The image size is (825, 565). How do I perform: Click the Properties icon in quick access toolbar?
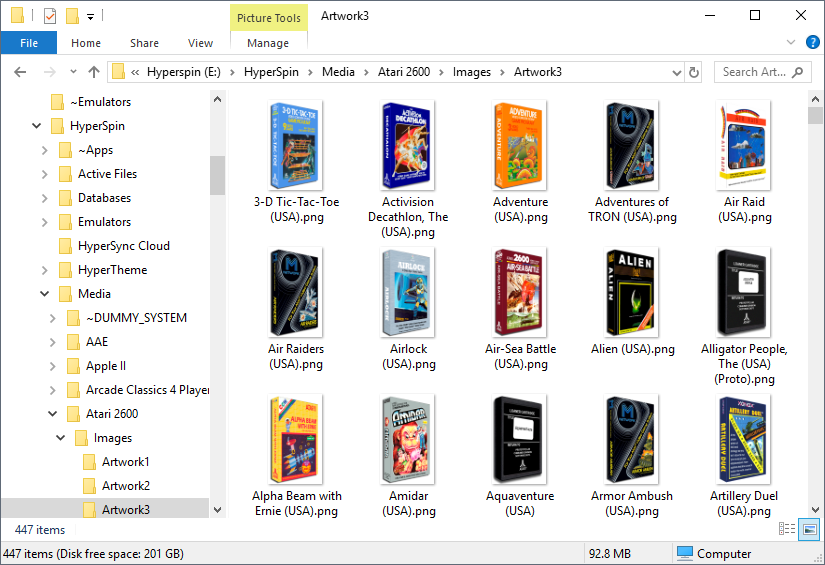pyautogui.click(x=50, y=16)
